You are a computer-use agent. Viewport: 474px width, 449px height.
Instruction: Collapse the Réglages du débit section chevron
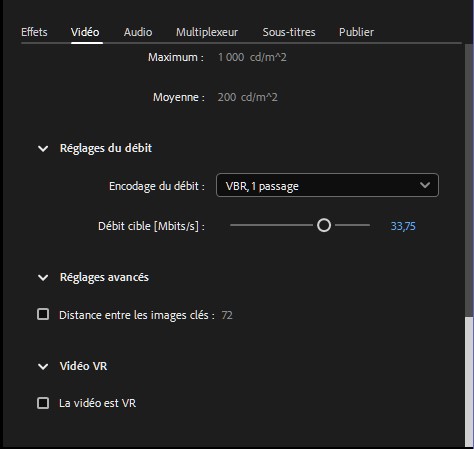[43, 148]
